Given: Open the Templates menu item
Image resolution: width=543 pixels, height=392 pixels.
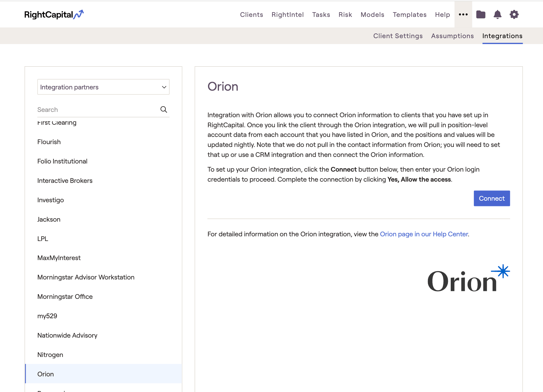Looking at the screenshot, I should pyautogui.click(x=409, y=15).
